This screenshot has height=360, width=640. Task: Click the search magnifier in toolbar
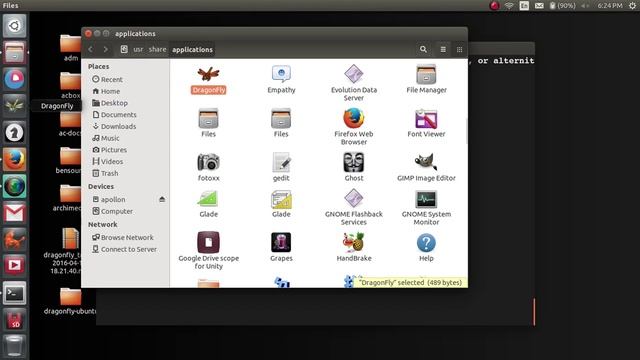click(x=423, y=49)
